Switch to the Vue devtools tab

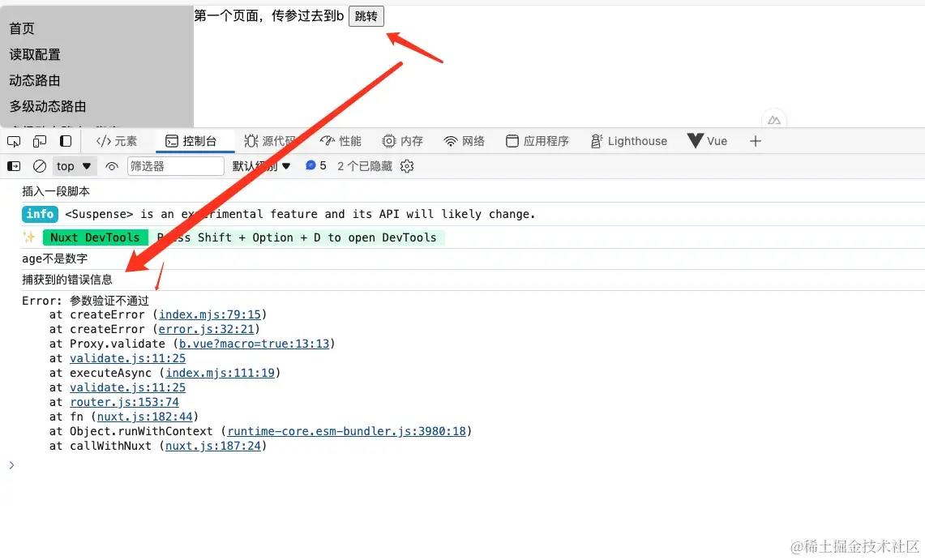[707, 142]
